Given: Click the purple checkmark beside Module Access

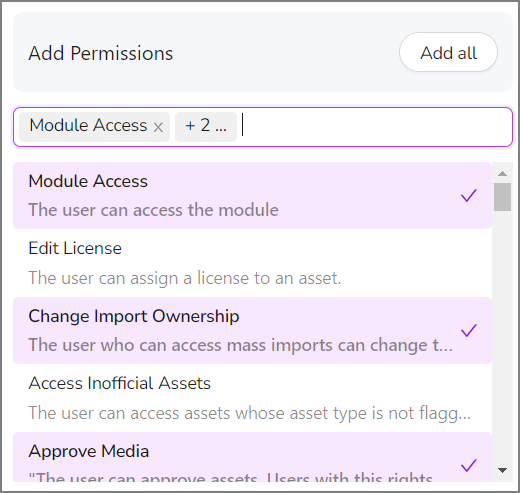Looking at the screenshot, I should (469, 196).
